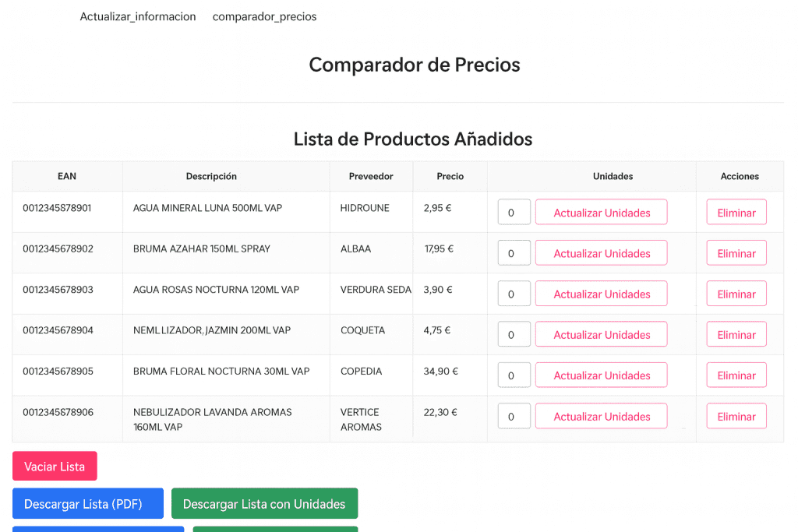Focus units field for BRUMA AZAHAR row
Screen dimensions: 798x532
point(514,253)
